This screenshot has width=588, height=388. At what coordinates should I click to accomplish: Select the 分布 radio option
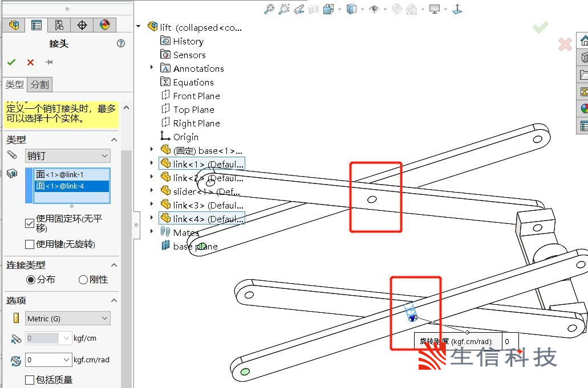click(x=31, y=280)
